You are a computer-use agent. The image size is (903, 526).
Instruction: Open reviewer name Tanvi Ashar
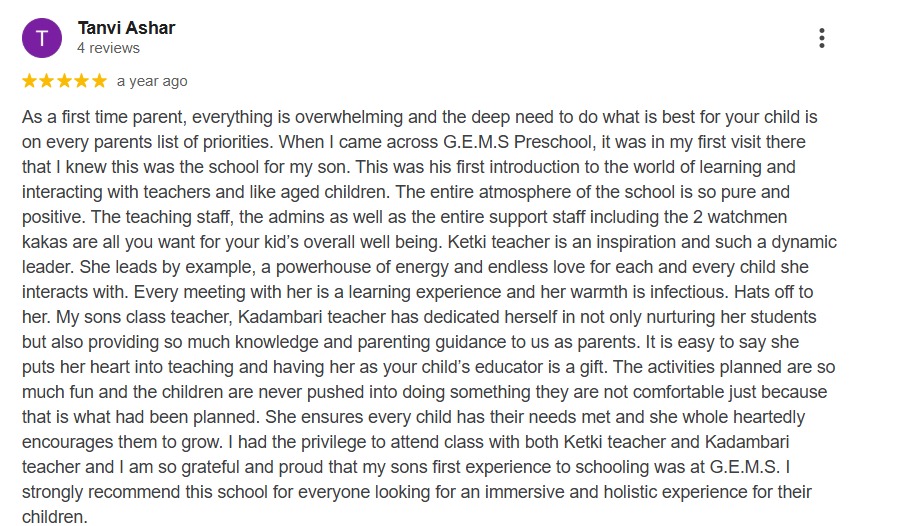126,28
